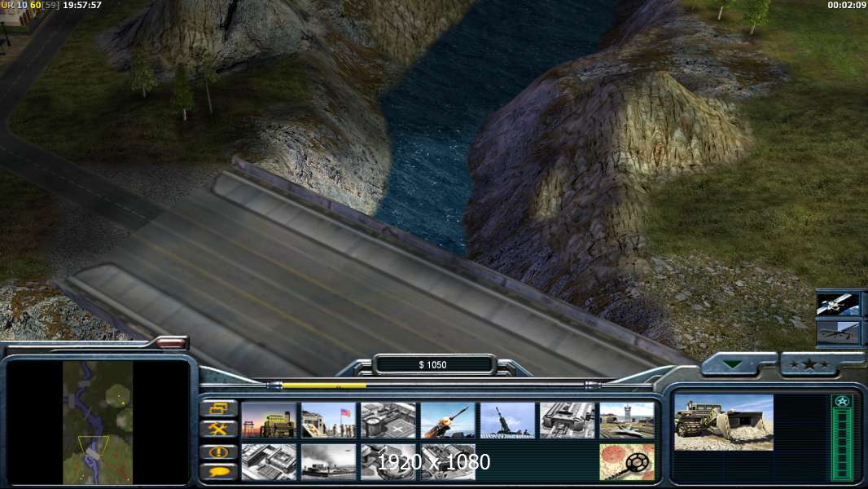868x489 pixels.
Task: Activate the spy drone power shortcut
Action: pos(838,333)
